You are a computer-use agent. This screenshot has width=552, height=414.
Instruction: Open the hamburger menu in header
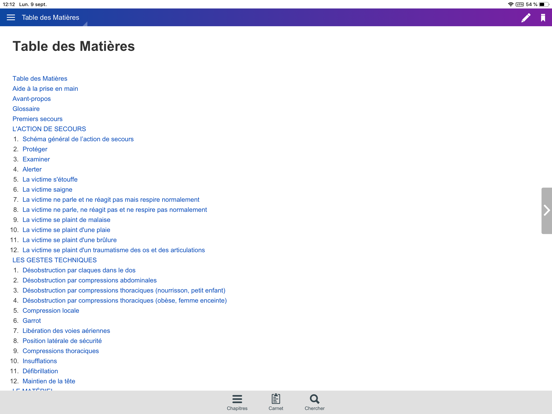tap(11, 17)
